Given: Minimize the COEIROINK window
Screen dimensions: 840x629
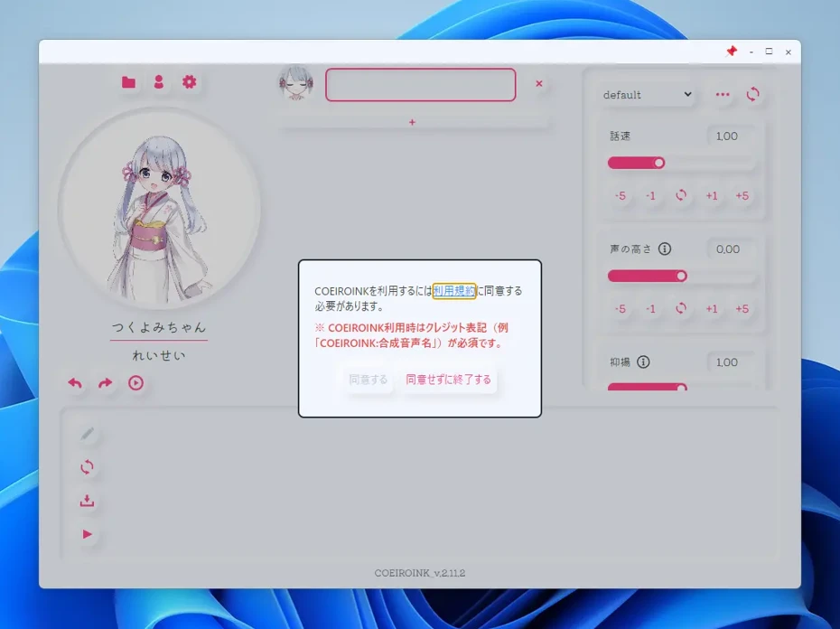Looking at the screenshot, I should [751, 52].
